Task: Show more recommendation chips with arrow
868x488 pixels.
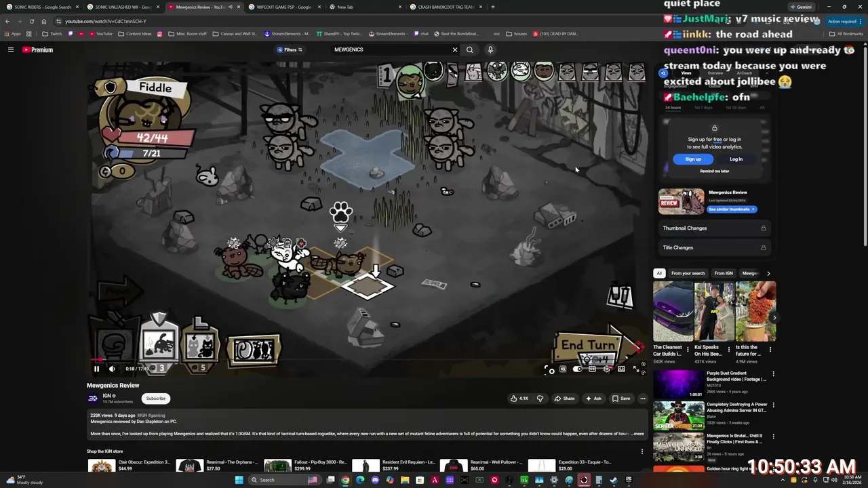Action: tap(768, 273)
